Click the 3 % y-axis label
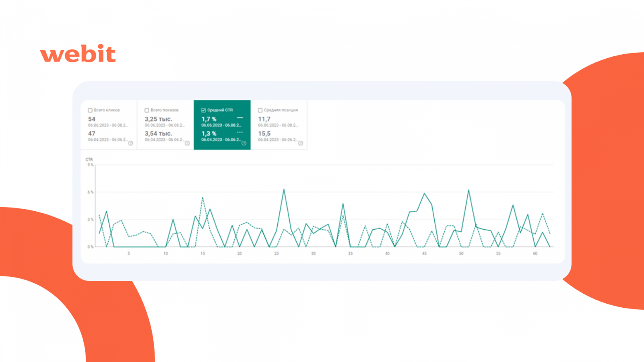 [x=90, y=220]
